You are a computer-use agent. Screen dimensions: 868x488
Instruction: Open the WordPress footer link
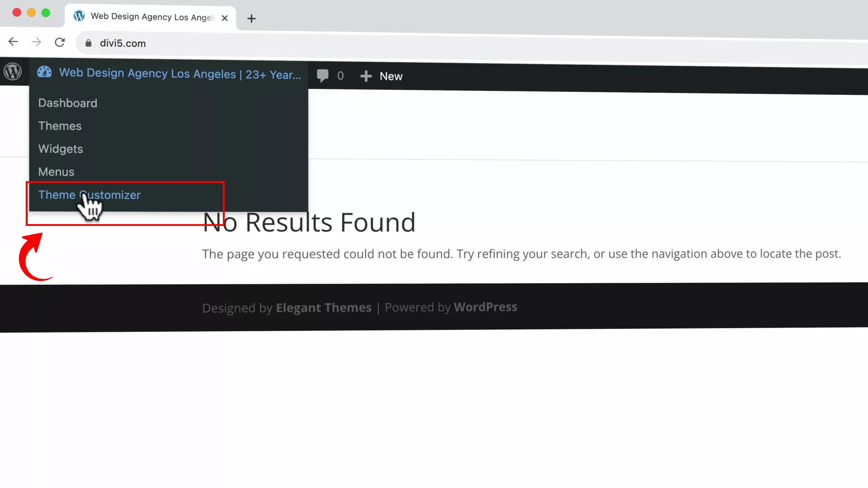pos(485,307)
